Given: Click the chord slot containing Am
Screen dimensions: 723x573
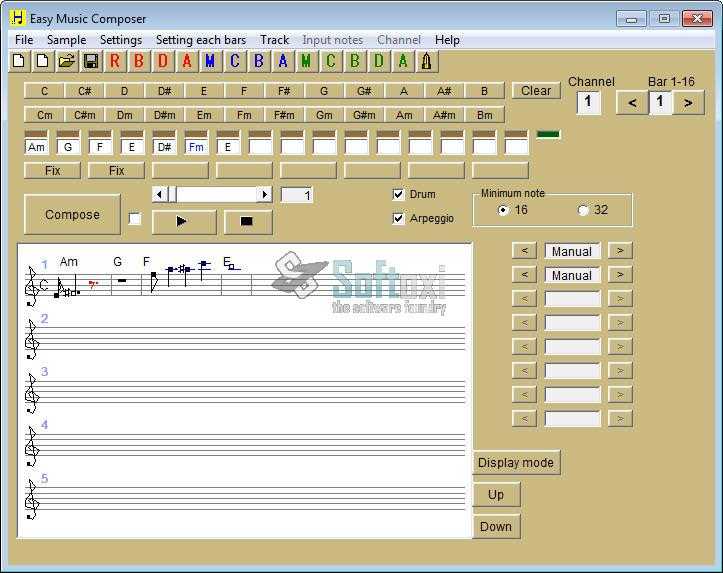Looking at the screenshot, I should [x=36, y=147].
